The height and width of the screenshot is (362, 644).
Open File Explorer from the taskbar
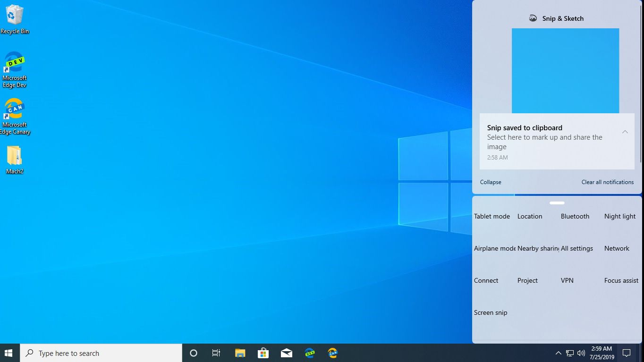[x=240, y=353]
